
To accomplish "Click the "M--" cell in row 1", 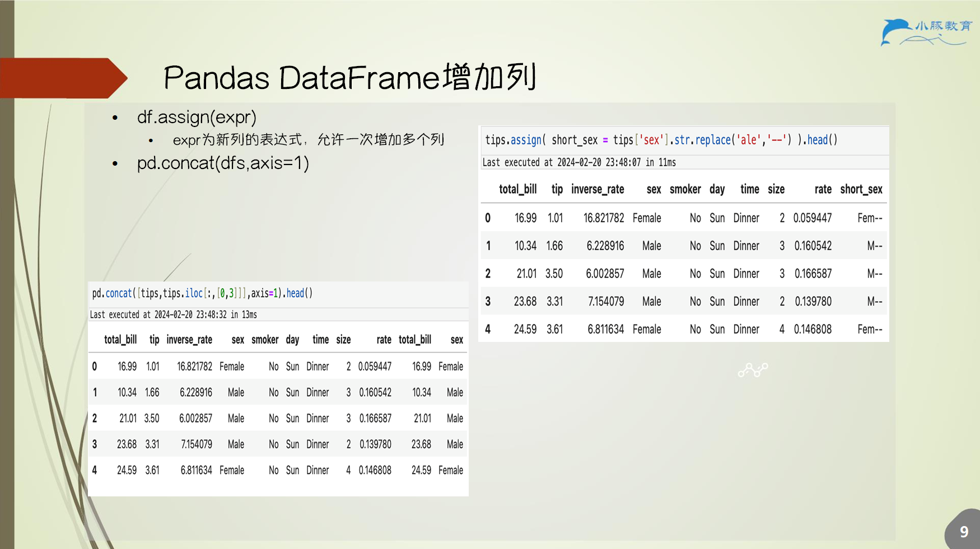I will (875, 246).
